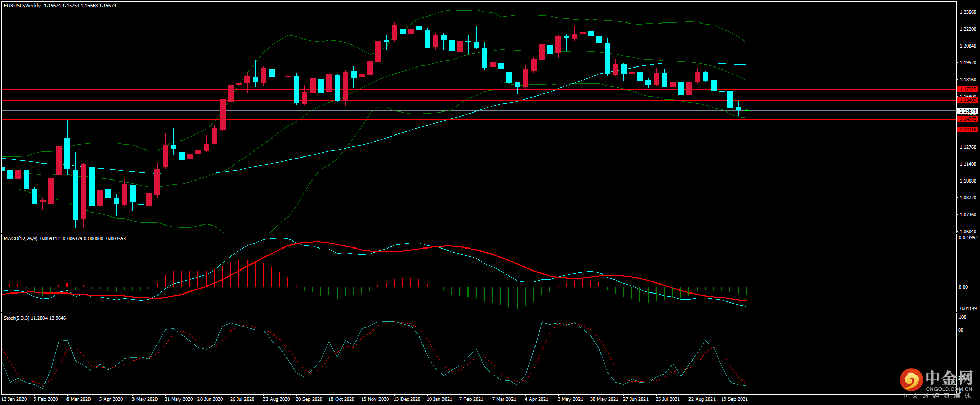Image resolution: width=980 pixels, height=405 pixels.
Task: Select the 1.10080 price scale value
Action: 968,181
